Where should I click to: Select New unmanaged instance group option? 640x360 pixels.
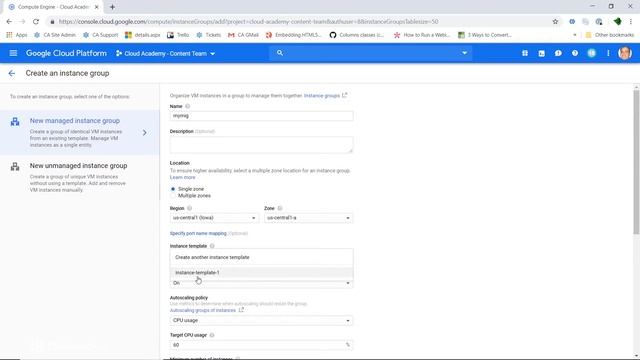click(80, 177)
